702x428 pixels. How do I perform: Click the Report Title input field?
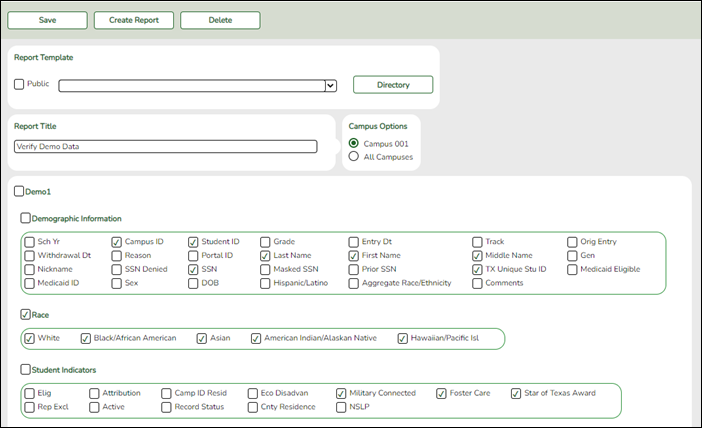click(166, 146)
